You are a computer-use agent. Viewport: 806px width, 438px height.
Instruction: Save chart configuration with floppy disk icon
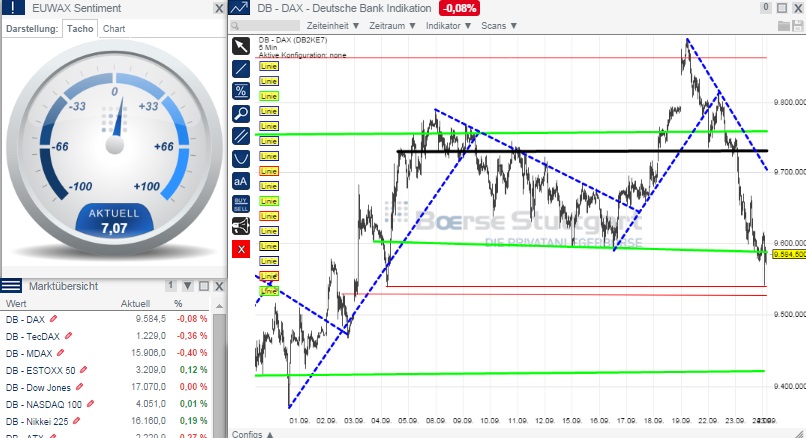pyautogui.click(x=798, y=26)
